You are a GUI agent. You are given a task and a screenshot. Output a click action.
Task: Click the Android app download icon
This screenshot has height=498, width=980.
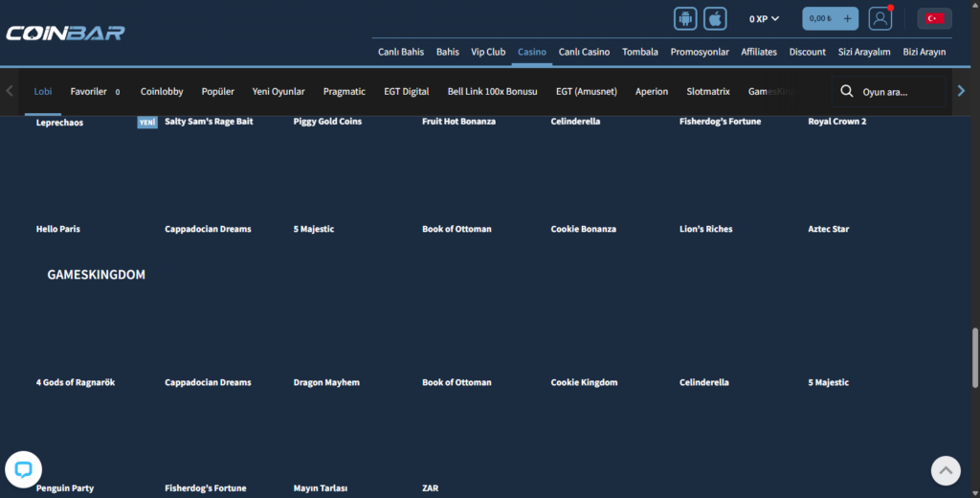(x=685, y=18)
